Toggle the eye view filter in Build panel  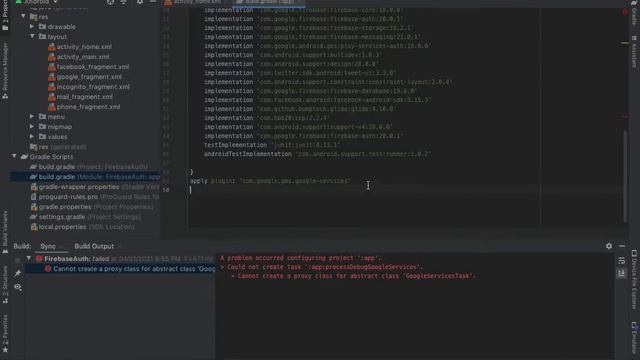pyautogui.click(x=17, y=287)
